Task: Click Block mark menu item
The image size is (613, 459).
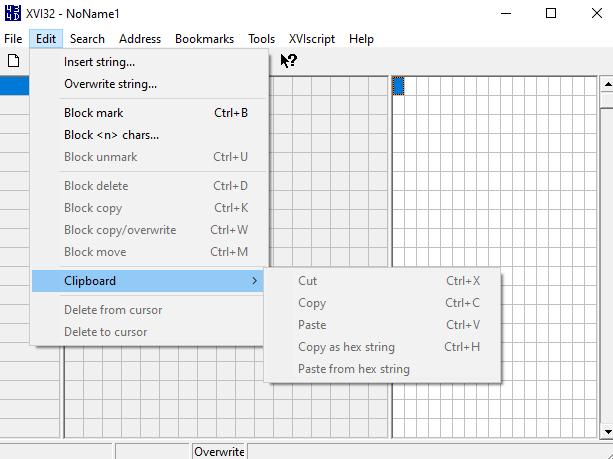Action: (x=94, y=113)
